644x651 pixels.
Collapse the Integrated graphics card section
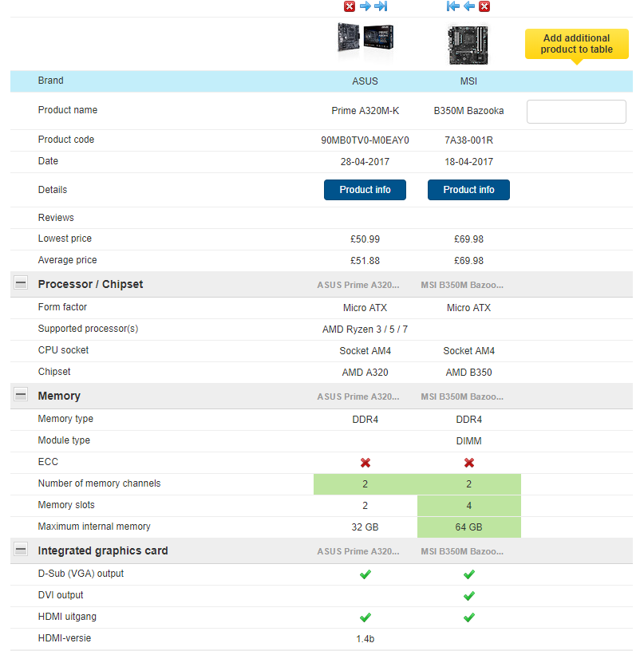pyautogui.click(x=21, y=550)
